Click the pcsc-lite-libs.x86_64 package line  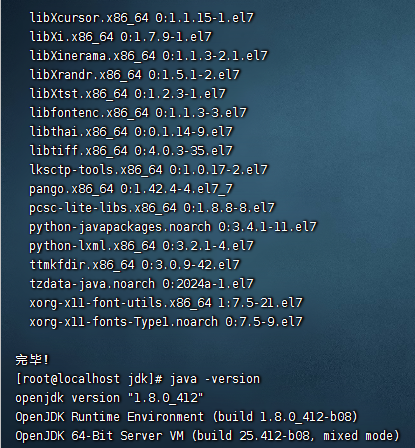pyautogui.click(x=152, y=208)
